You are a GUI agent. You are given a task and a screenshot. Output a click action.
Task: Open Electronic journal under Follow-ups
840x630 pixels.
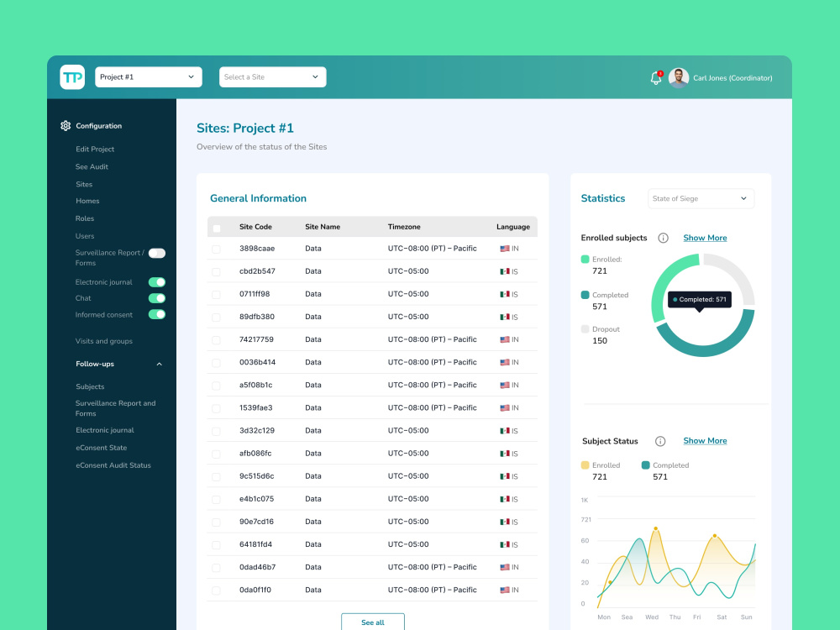[105, 430]
